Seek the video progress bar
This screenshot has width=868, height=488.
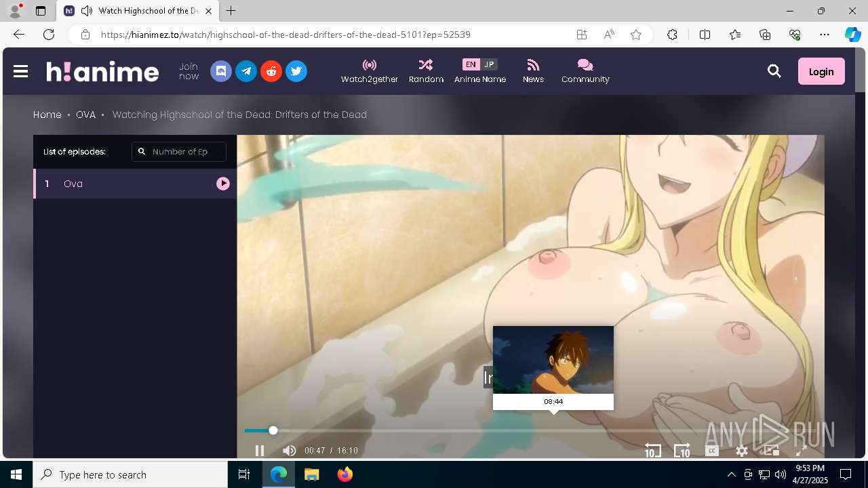click(530, 430)
